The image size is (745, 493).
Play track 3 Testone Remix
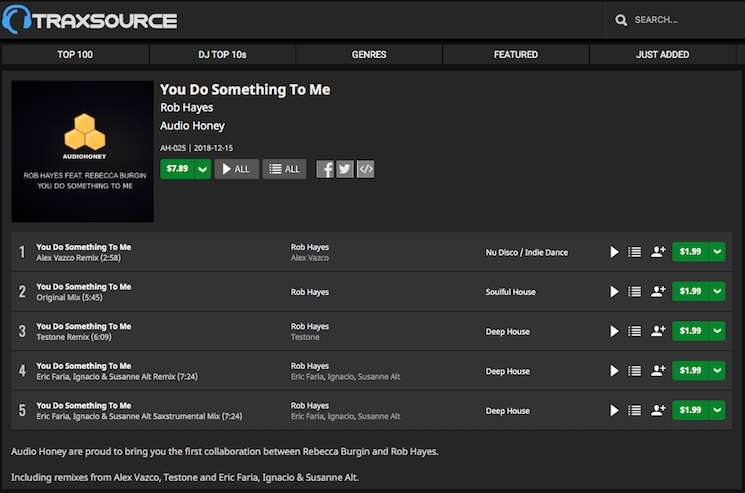pos(614,331)
